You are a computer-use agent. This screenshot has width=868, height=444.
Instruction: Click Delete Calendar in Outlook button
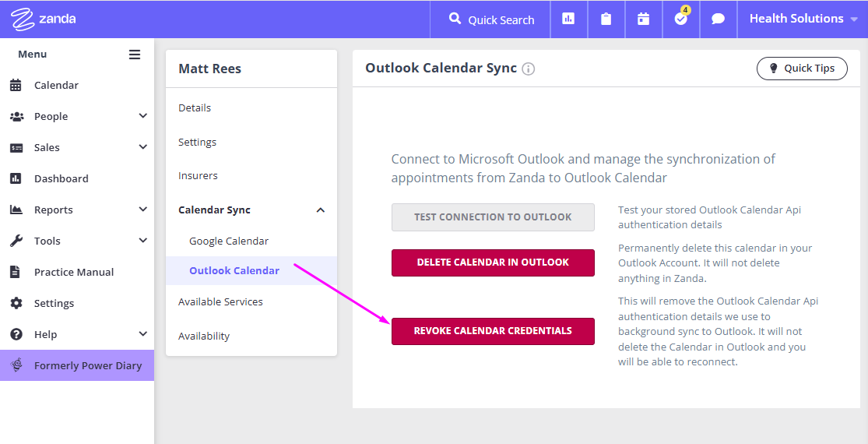(x=493, y=263)
